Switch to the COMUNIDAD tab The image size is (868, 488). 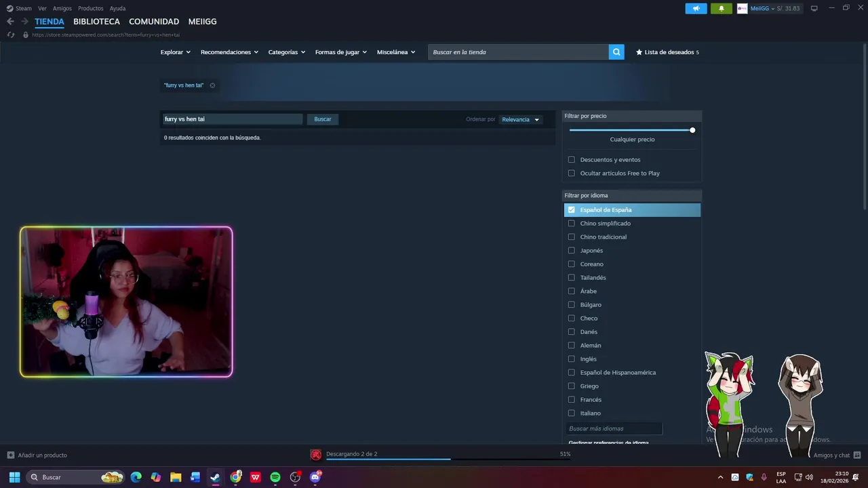click(x=154, y=22)
